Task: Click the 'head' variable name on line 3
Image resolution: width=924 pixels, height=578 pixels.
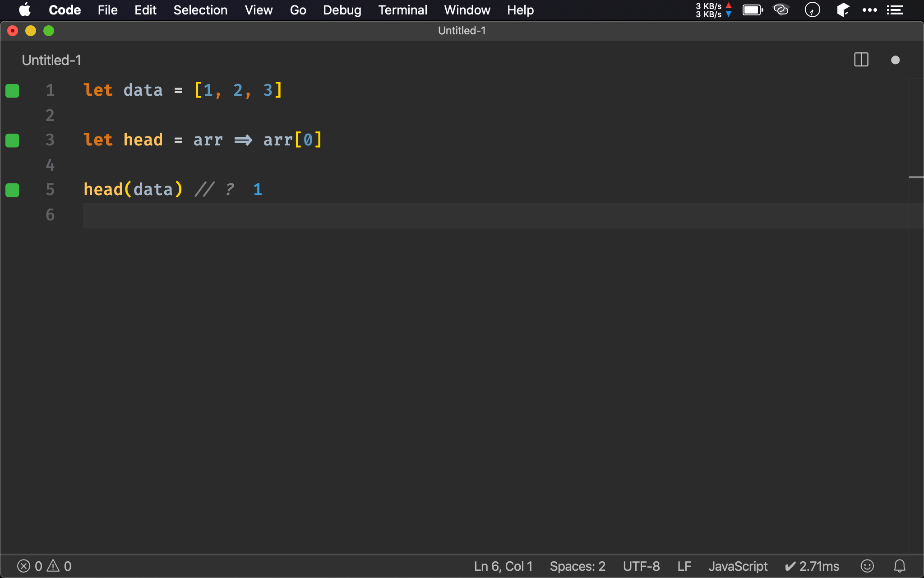Action: pyautogui.click(x=143, y=140)
